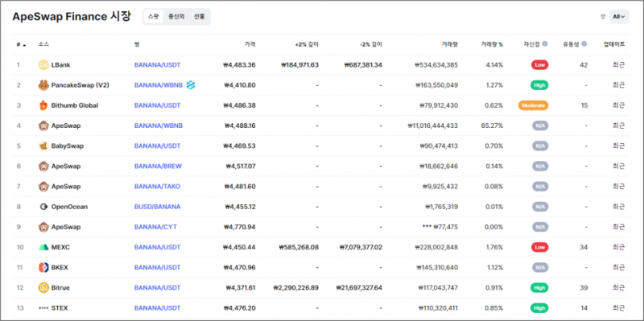Click the BUSD/BANANA pair link
This screenshot has height=321, width=644.
pyautogui.click(x=157, y=207)
